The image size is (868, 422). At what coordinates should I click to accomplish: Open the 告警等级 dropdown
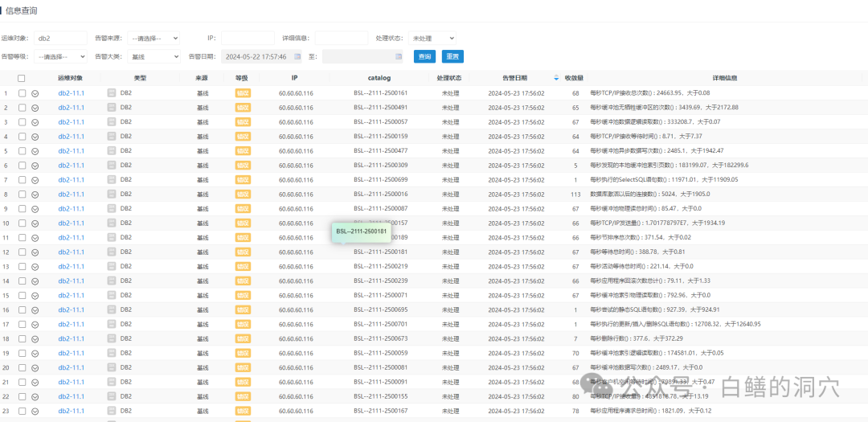point(60,56)
